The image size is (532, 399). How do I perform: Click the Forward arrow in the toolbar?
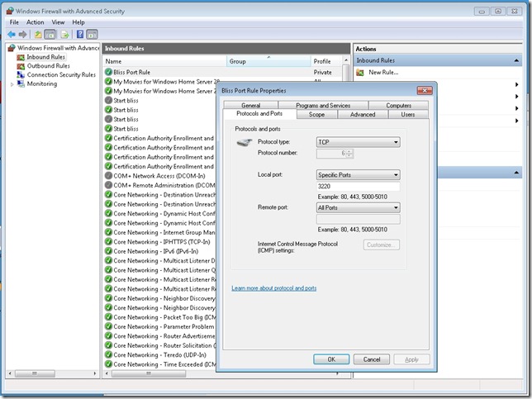click(22, 35)
